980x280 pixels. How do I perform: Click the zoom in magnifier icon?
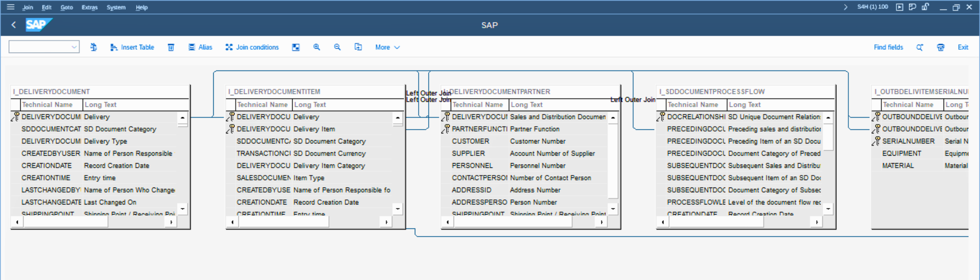[x=316, y=47]
